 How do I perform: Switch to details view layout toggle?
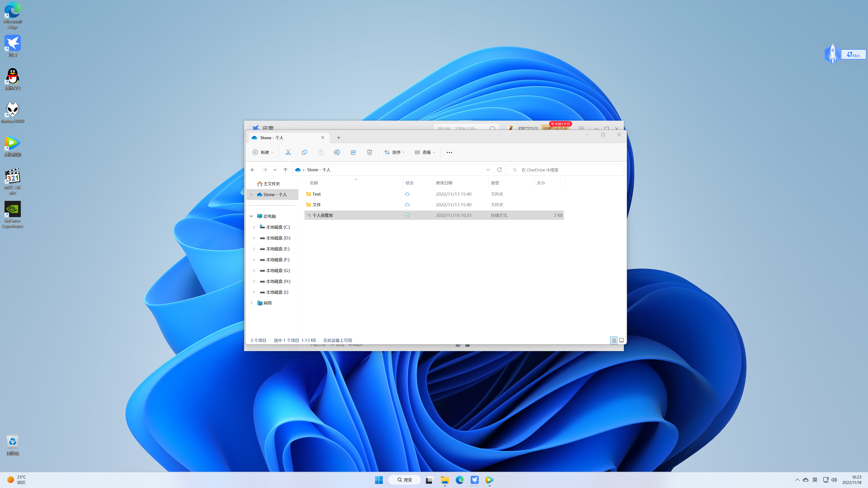point(614,340)
